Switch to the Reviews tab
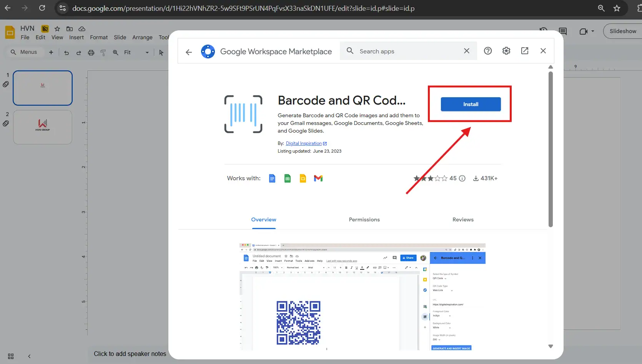Image resolution: width=642 pixels, height=364 pixels. [463, 219]
